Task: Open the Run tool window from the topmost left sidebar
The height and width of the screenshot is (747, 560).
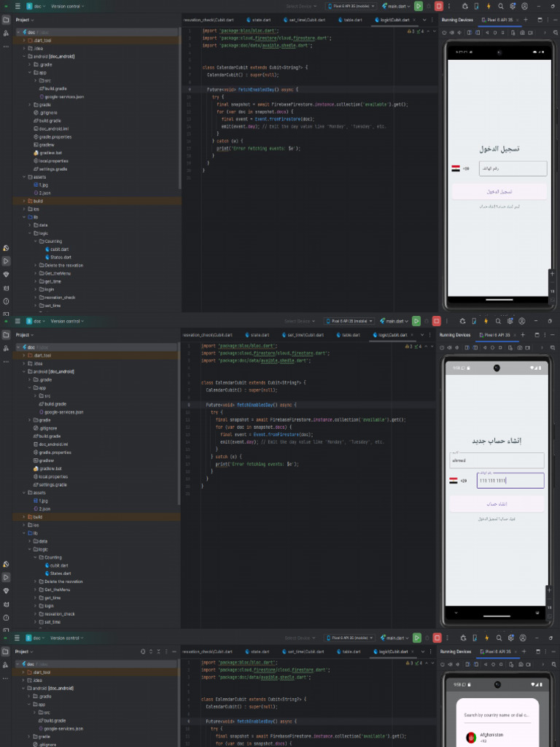Action: [6, 260]
